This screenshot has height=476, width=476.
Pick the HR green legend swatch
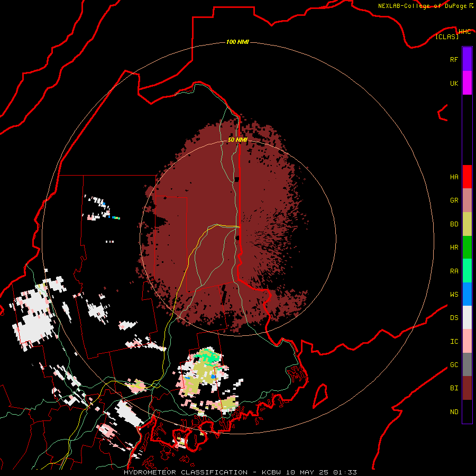pyautogui.click(x=467, y=248)
